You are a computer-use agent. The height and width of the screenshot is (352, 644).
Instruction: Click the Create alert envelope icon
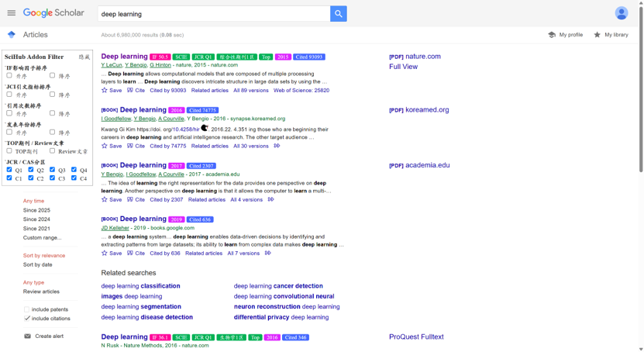coord(28,336)
